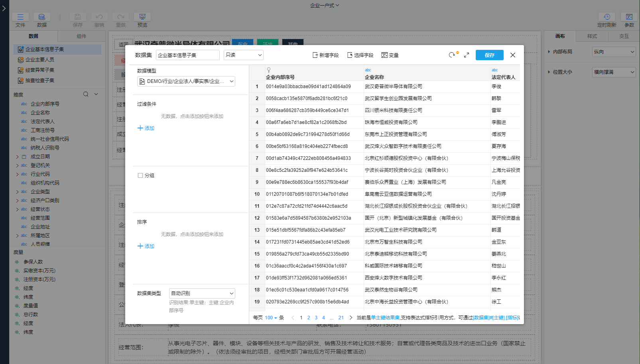Go to page 2 of results
This screenshot has width=640, height=364.
coord(309,318)
